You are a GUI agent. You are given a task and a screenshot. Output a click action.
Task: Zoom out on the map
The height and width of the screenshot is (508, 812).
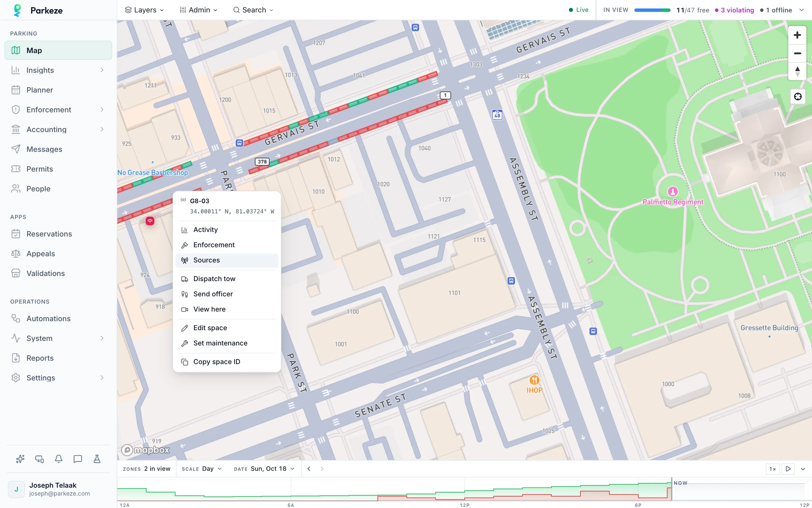pyautogui.click(x=797, y=53)
